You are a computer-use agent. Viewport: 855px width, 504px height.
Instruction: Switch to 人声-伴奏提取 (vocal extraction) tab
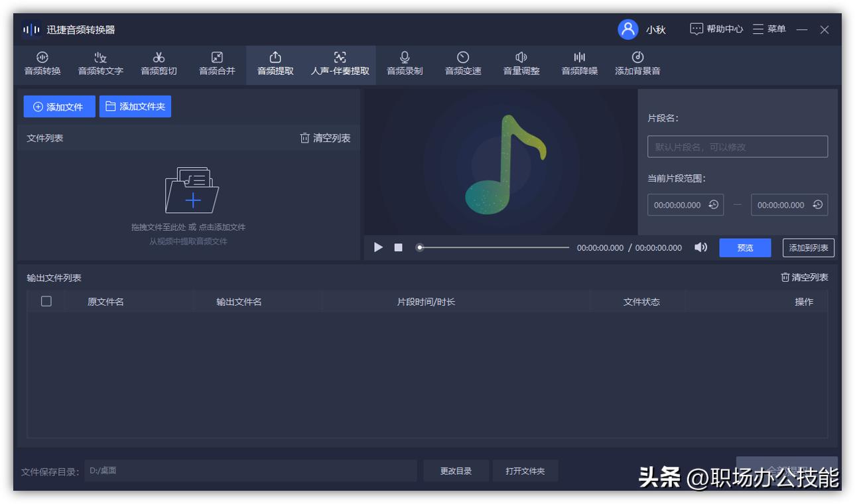click(340, 64)
